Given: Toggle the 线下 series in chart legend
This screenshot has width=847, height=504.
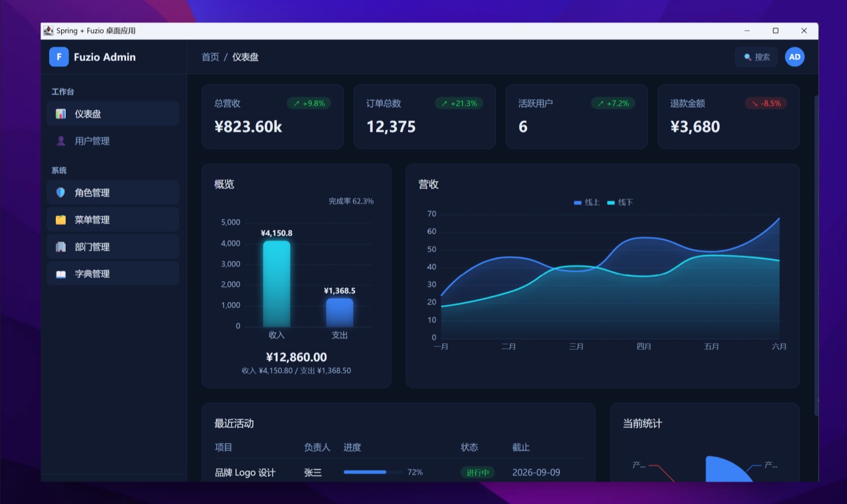Looking at the screenshot, I should click(620, 202).
